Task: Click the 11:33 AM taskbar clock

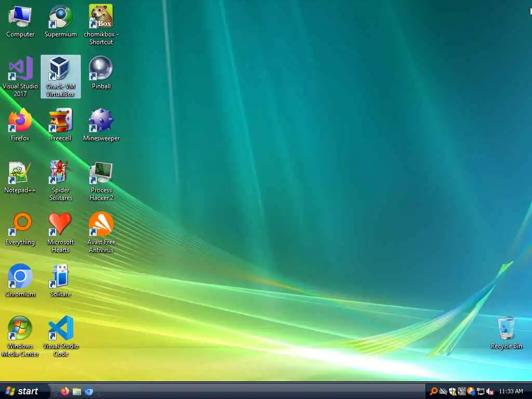Action: pyautogui.click(x=511, y=391)
